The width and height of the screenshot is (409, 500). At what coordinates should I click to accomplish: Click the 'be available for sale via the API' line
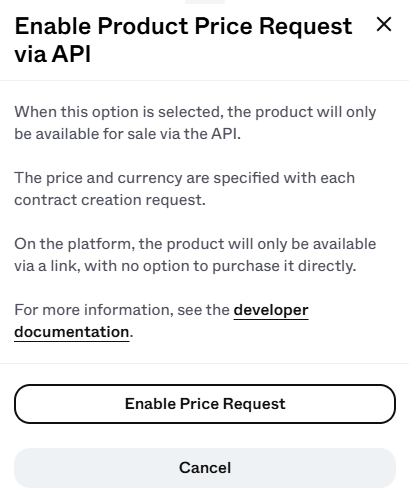127,134
